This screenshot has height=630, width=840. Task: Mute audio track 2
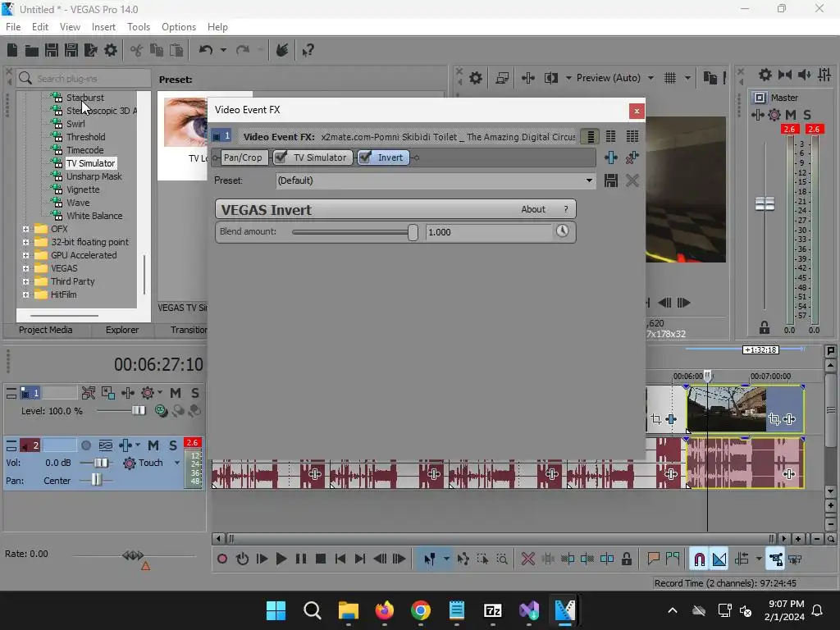[x=153, y=445]
